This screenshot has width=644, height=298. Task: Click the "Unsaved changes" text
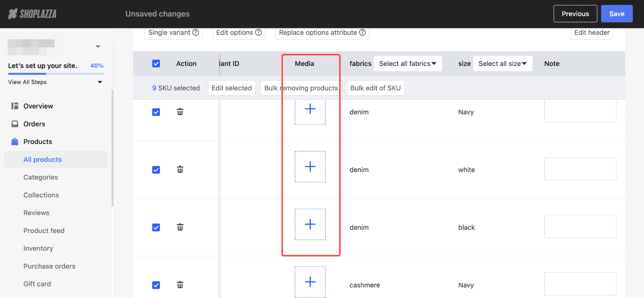pos(157,14)
